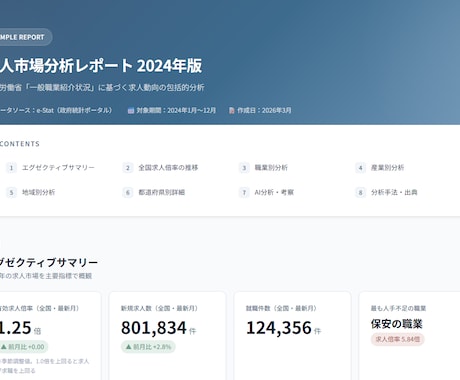Viewport: 460px width, 380px height.
Task: Click the report title 2024年版 heading
Action: [x=101, y=65]
